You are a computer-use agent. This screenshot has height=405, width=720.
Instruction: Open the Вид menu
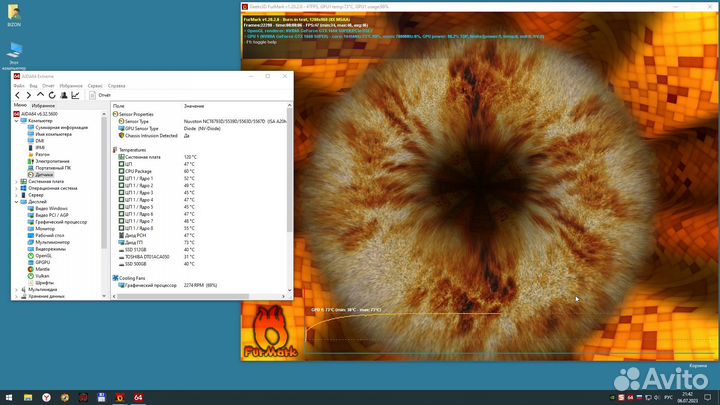[34, 86]
